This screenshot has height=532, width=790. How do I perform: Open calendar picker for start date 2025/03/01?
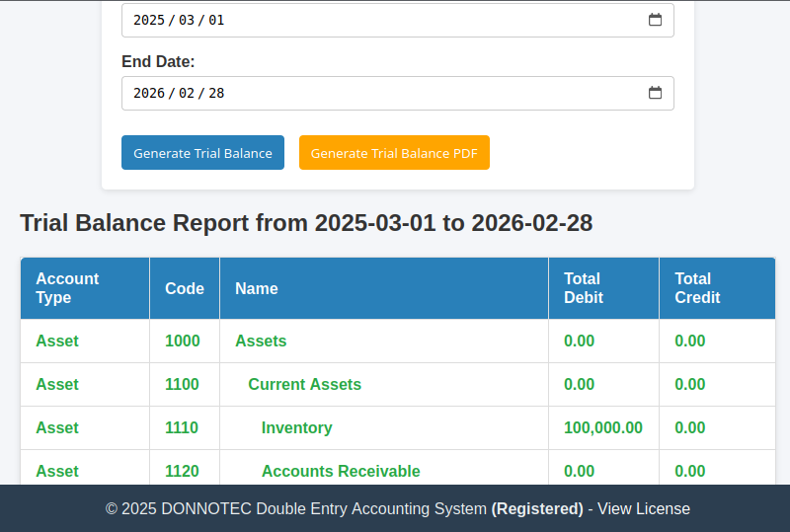click(655, 20)
